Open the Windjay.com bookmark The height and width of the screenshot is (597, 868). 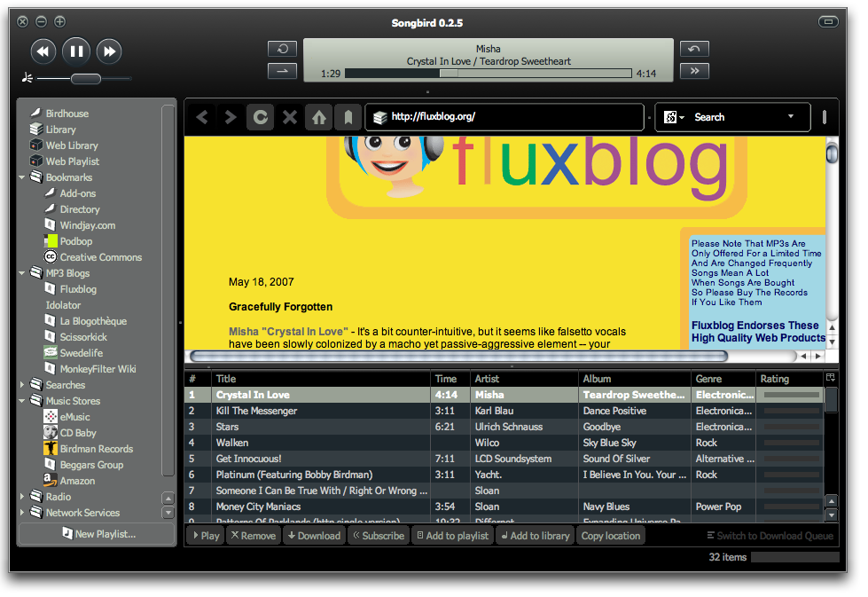click(88, 226)
